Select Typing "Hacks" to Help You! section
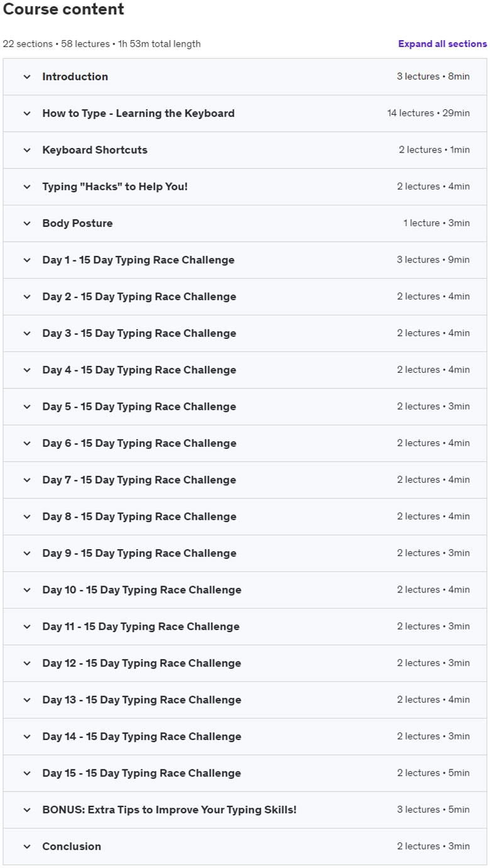This screenshot has width=490, height=868. pyautogui.click(x=245, y=186)
